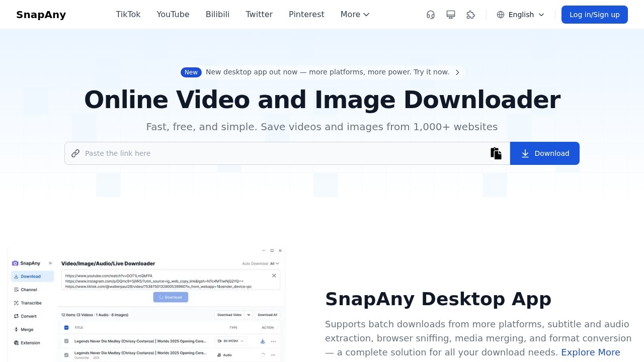Viewport: 644px width, 362px height.
Task: Open the English language selector
Action: 521,15
